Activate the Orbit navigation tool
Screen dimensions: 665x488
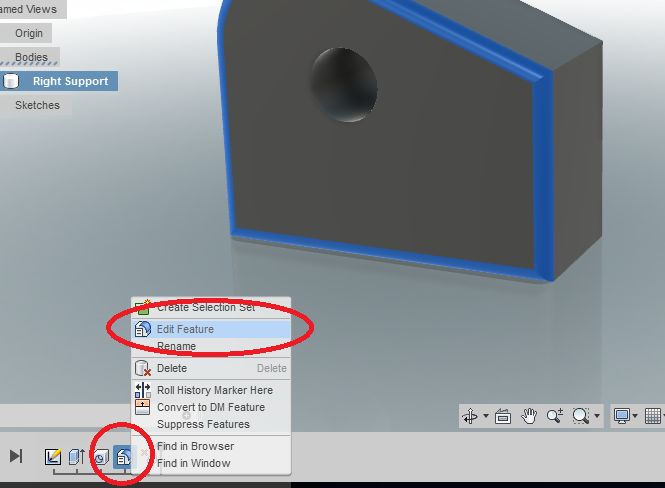[470, 415]
